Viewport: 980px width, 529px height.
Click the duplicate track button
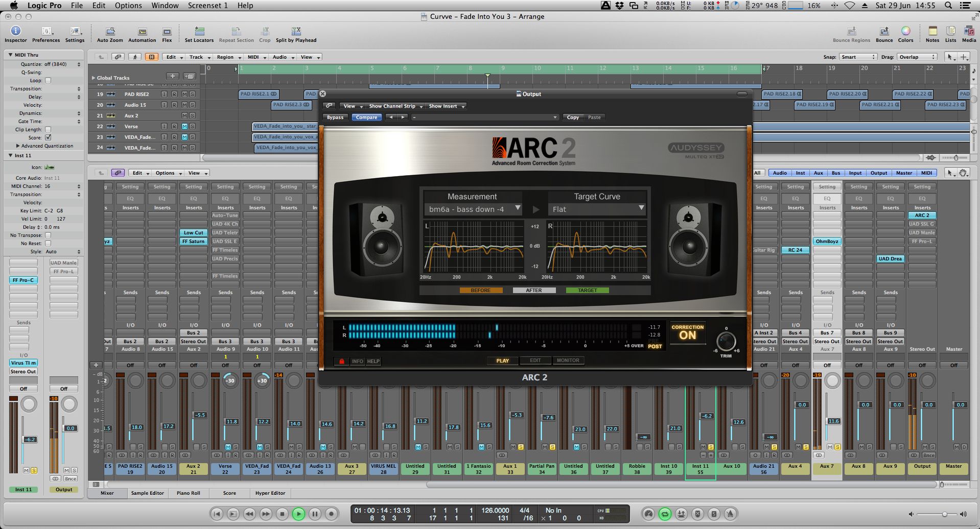[x=189, y=76]
